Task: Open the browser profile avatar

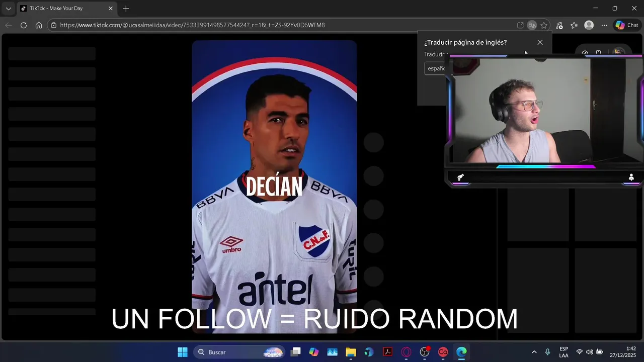Action: pyautogui.click(x=589, y=25)
